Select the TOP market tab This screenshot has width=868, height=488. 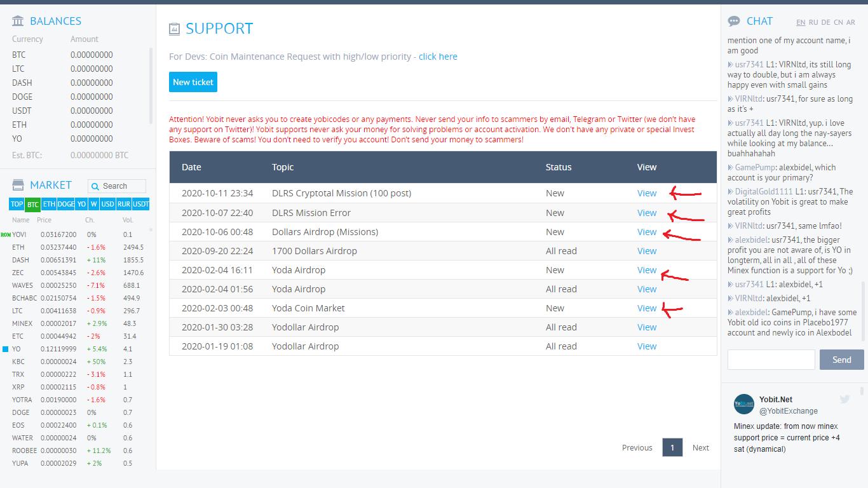[17, 204]
